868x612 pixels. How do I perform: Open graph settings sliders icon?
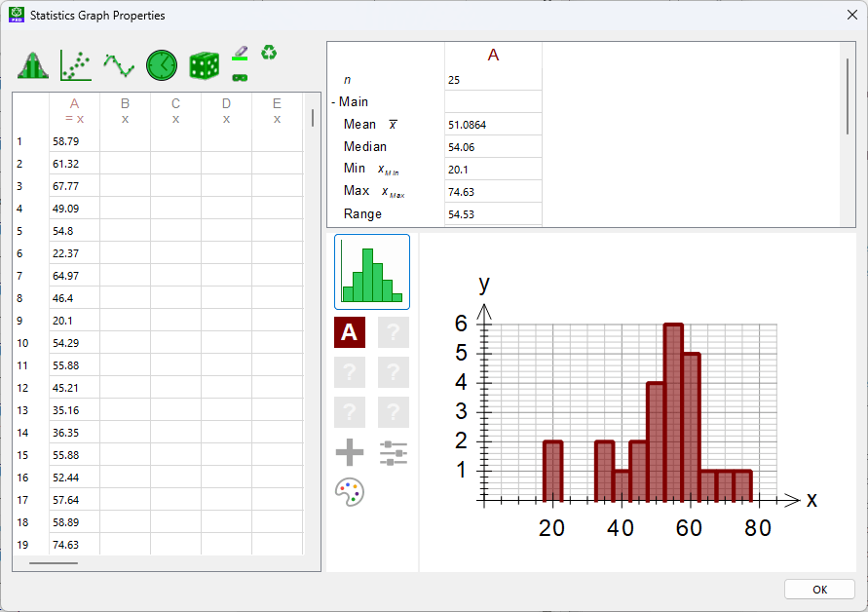click(394, 452)
